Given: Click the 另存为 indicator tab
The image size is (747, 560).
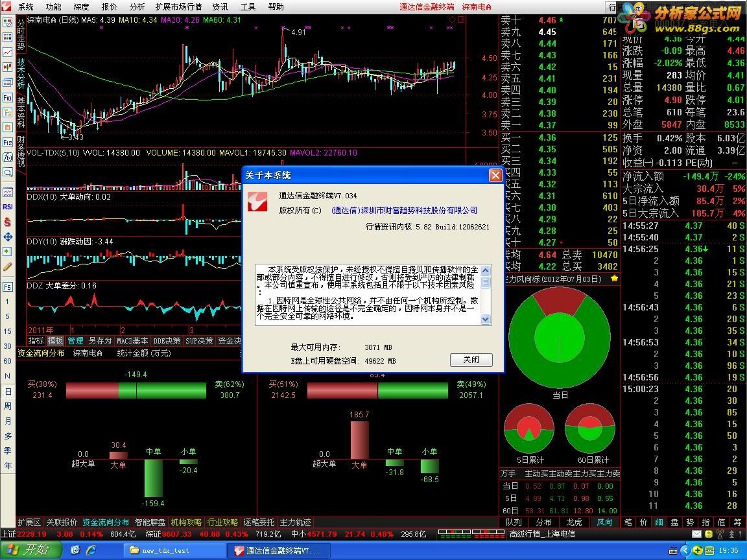Looking at the screenshot, I should click(100, 341).
